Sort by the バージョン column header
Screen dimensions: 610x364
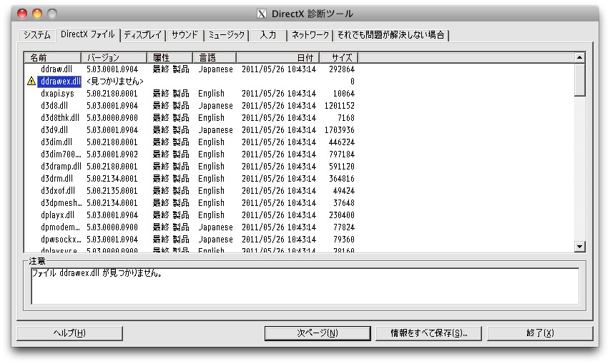coord(114,58)
